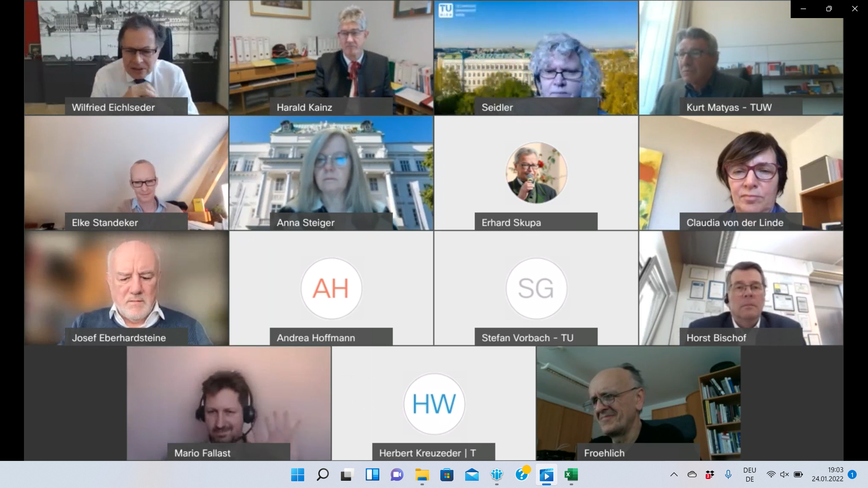This screenshot has width=868, height=488.
Task: Toggle muted volume speaker icon
Action: [784, 474]
